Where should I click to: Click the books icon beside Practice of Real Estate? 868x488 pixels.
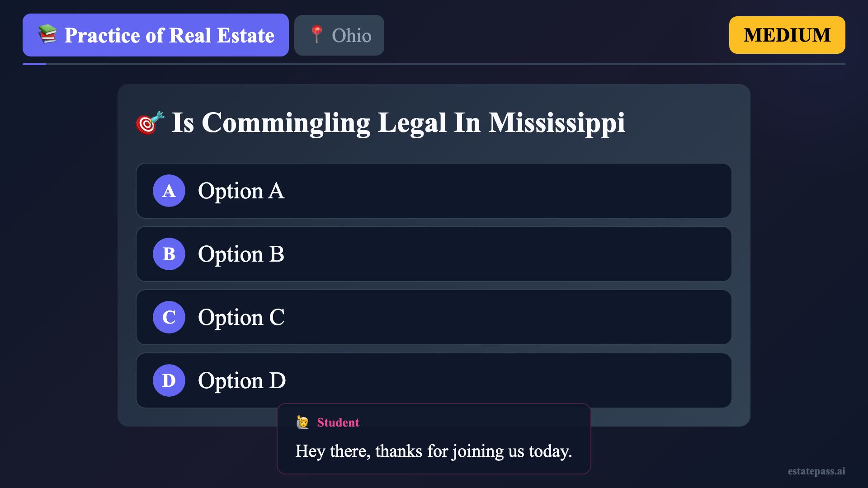pyautogui.click(x=47, y=34)
